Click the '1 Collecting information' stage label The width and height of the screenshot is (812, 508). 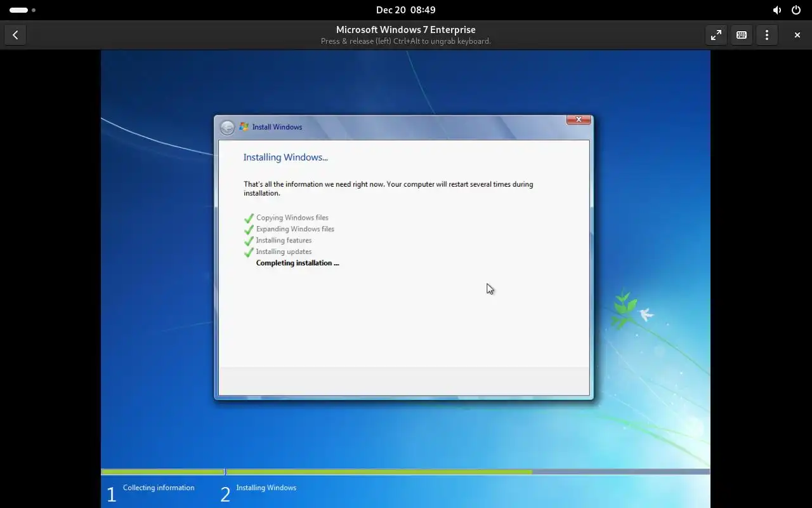[150, 493]
